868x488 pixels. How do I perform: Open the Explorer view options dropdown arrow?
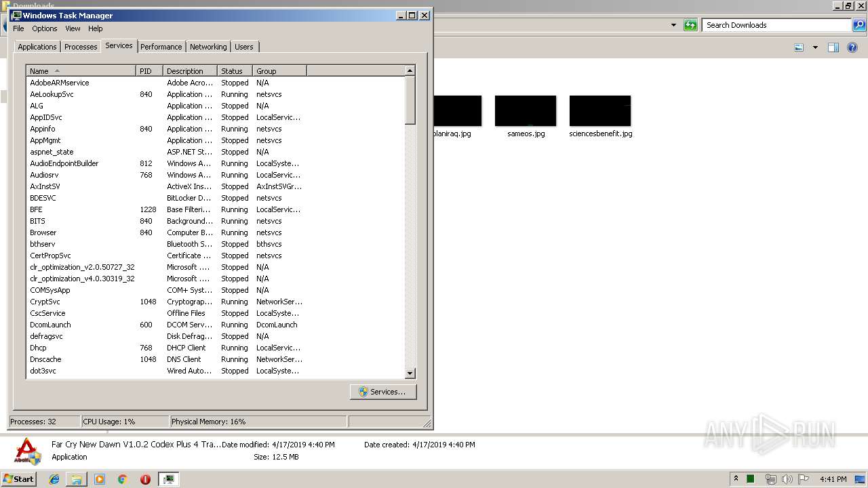[815, 47]
